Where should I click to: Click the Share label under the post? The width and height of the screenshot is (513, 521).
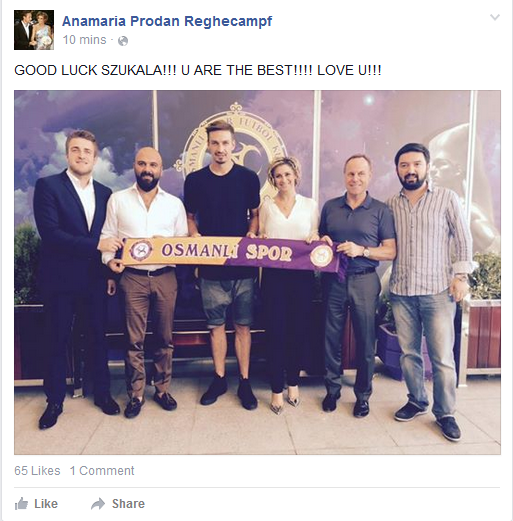[x=128, y=504]
